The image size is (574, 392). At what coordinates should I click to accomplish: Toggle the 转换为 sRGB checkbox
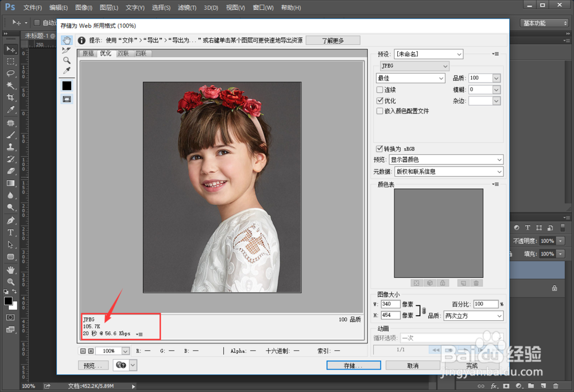tap(379, 148)
